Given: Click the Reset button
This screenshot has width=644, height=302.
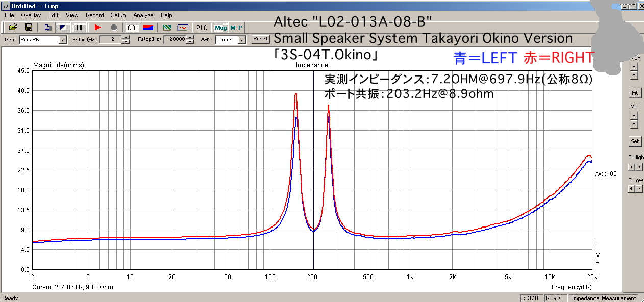Looking at the screenshot, I should click(x=260, y=39).
